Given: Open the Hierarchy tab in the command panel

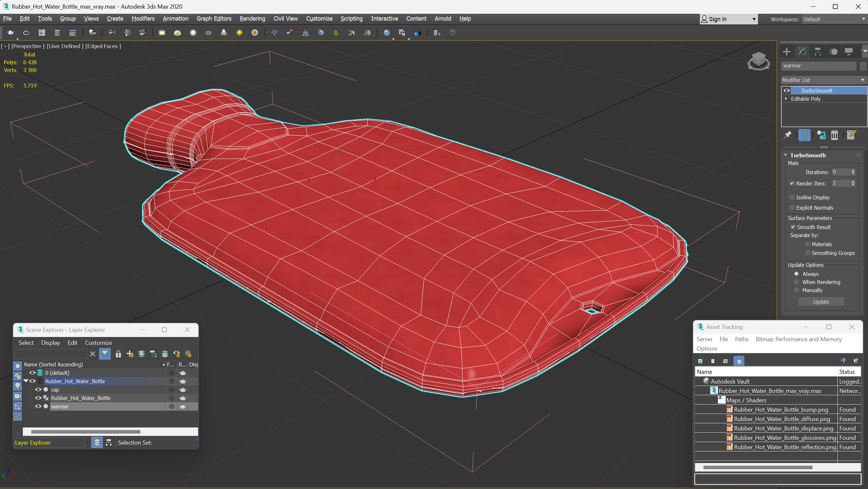Looking at the screenshot, I should 817,52.
